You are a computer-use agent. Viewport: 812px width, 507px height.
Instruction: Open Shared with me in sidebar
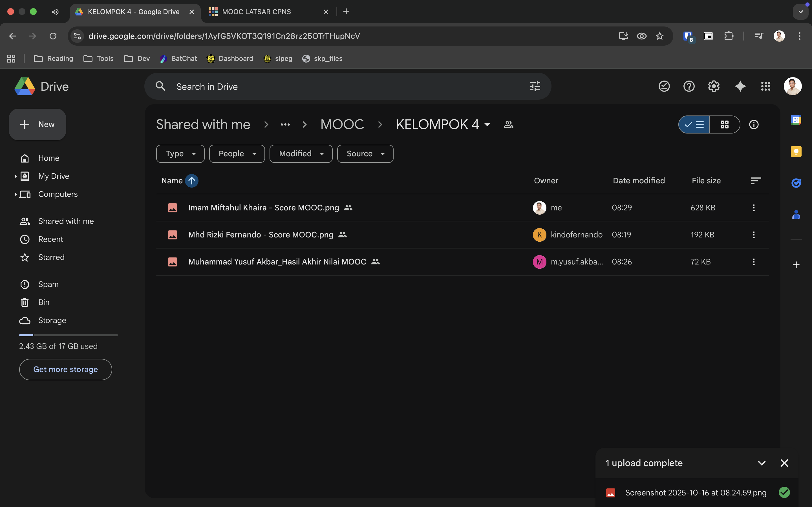tap(66, 221)
